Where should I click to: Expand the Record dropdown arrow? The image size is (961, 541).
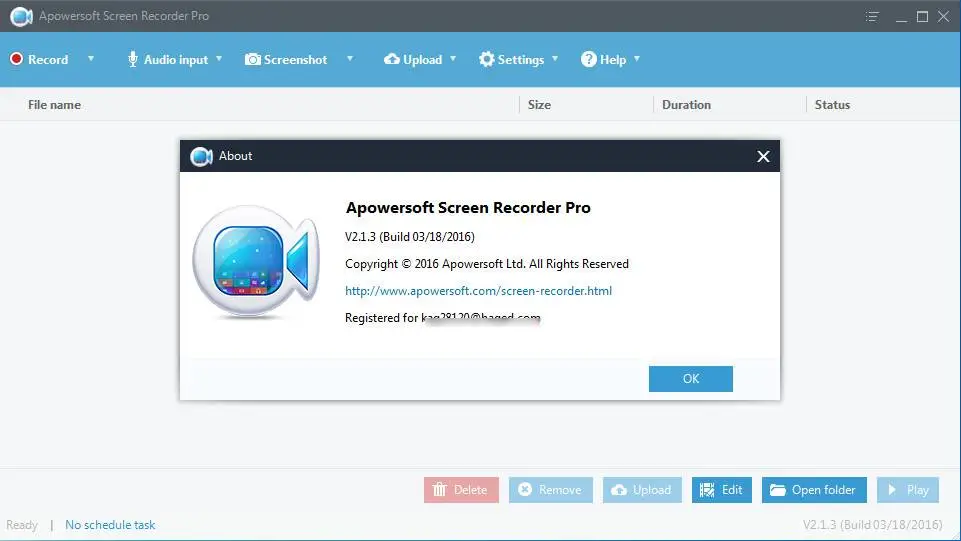pos(91,59)
